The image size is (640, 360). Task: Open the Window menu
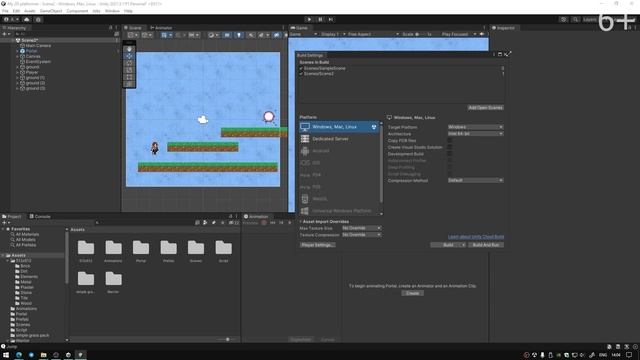pyautogui.click(x=112, y=11)
